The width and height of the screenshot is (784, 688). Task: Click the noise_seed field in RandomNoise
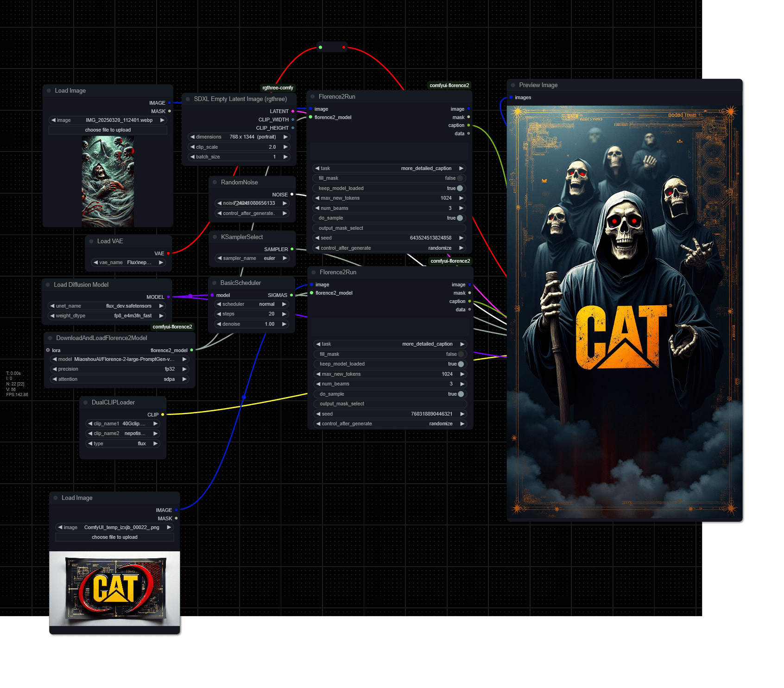pyautogui.click(x=252, y=203)
